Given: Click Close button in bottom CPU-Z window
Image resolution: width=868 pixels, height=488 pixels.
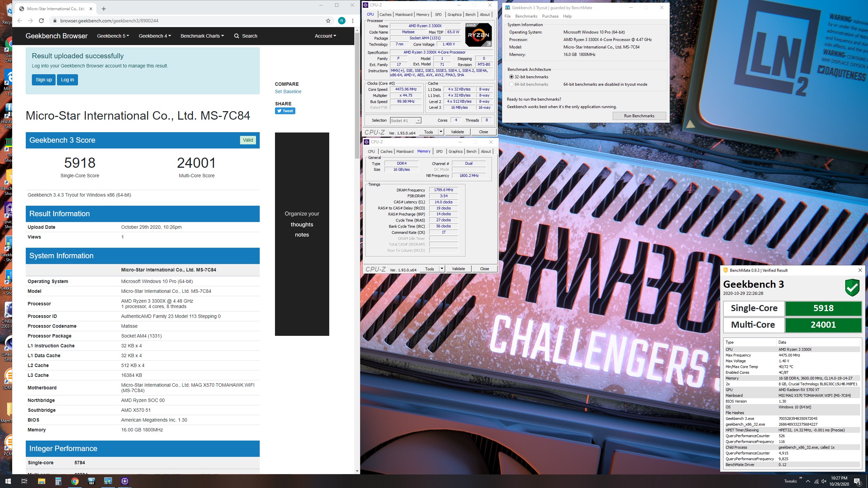Looking at the screenshot, I should tap(485, 269).
